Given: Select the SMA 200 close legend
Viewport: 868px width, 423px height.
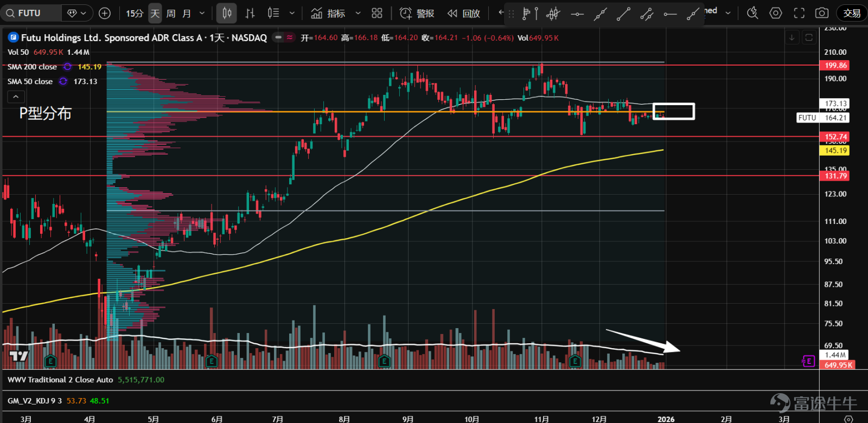Looking at the screenshot, I should 32,67.
